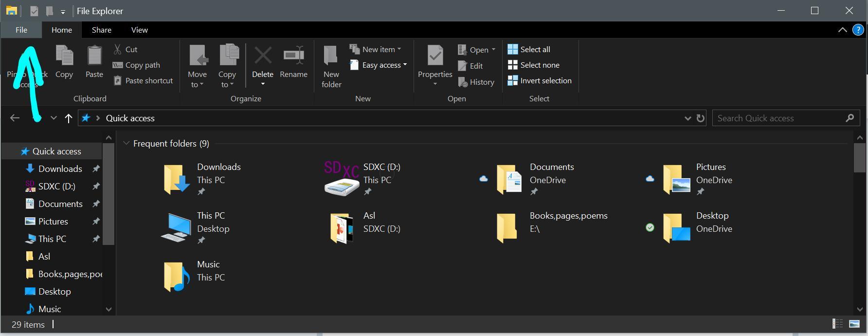Image resolution: width=868 pixels, height=336 pixels.
Task: Expand the Delete options arrow
Action: tap(263, 84)
